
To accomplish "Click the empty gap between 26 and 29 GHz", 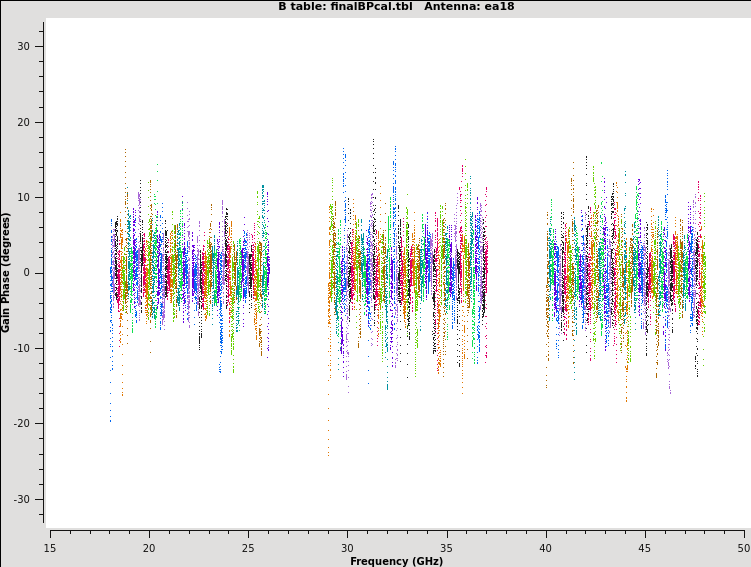I will 298,273.
